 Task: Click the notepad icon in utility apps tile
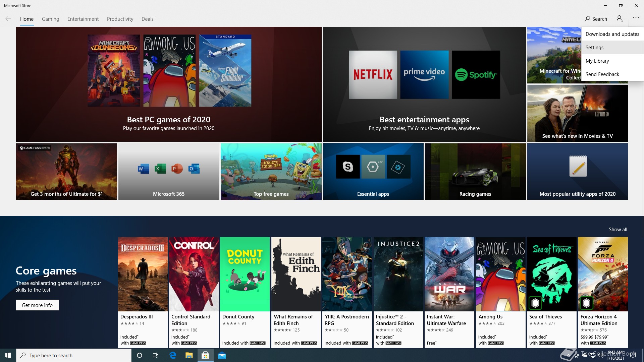578,166
